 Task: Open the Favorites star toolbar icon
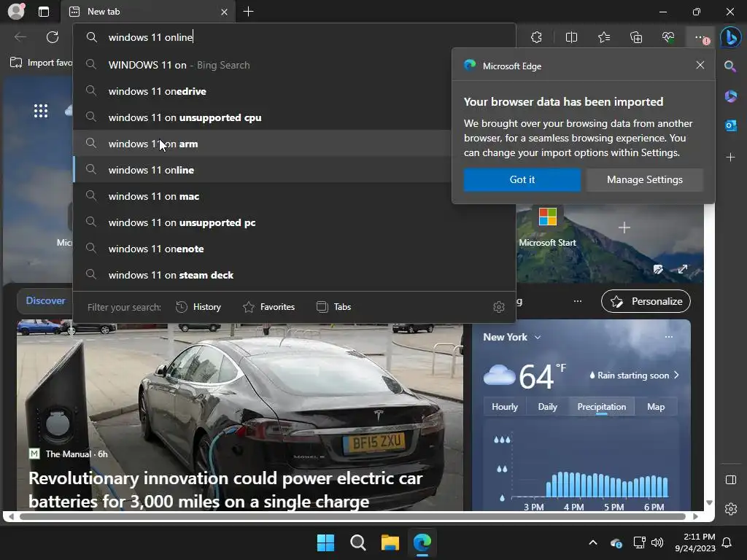(x=603, y=37)
